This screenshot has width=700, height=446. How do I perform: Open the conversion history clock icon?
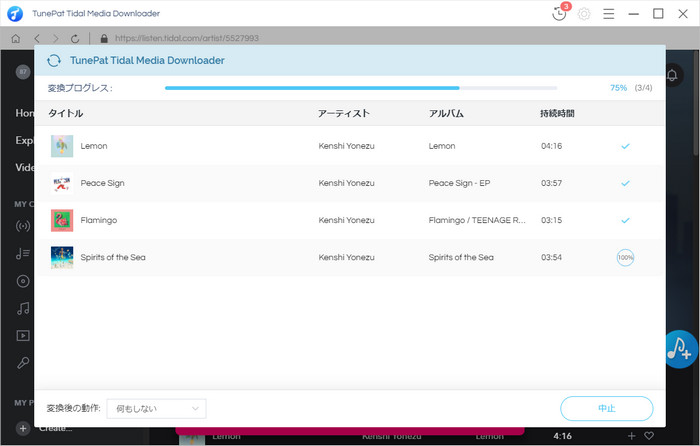559,14
